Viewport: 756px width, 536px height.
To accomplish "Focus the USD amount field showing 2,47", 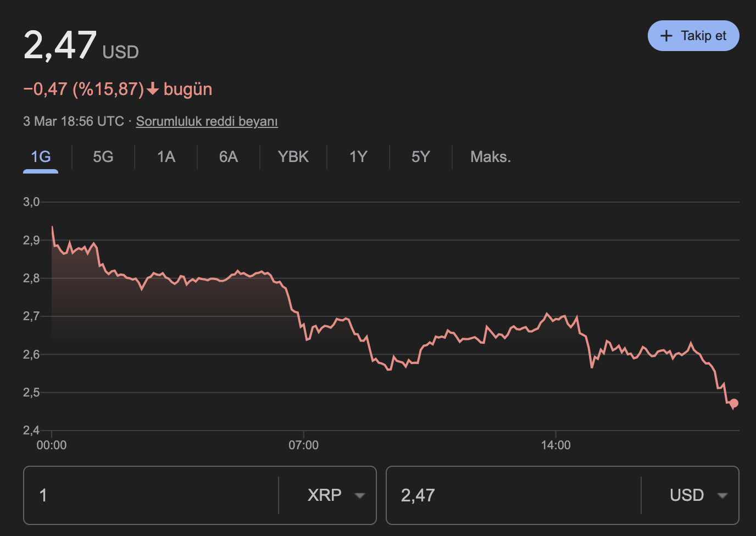I will click(x=514, y=495).
